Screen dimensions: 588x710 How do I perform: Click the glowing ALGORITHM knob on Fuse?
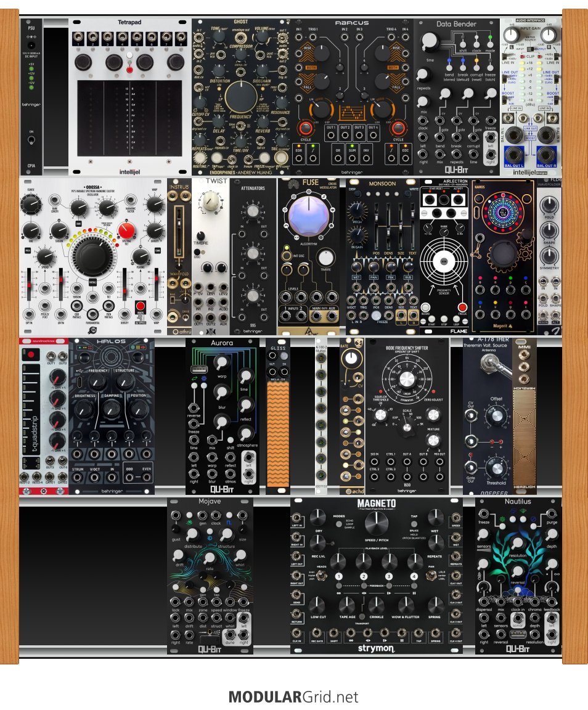(309, 216)
